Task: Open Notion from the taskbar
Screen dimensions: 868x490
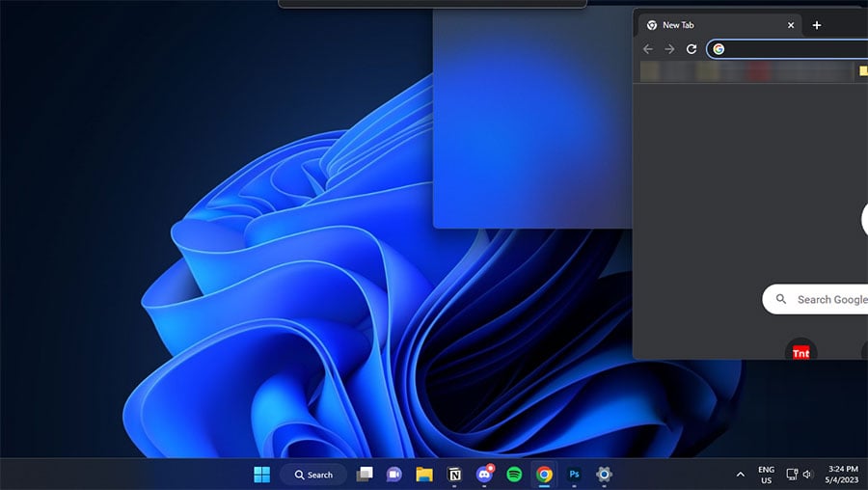Action: (454, 475)
